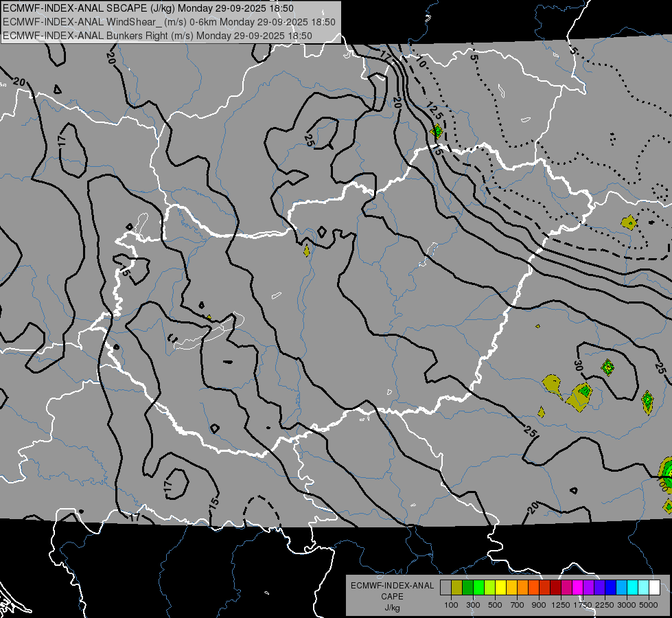The width and height of the screenshot is (672, 618).
Task: Select the sky blue legend swatch
Action: click(x=621, y=588)
